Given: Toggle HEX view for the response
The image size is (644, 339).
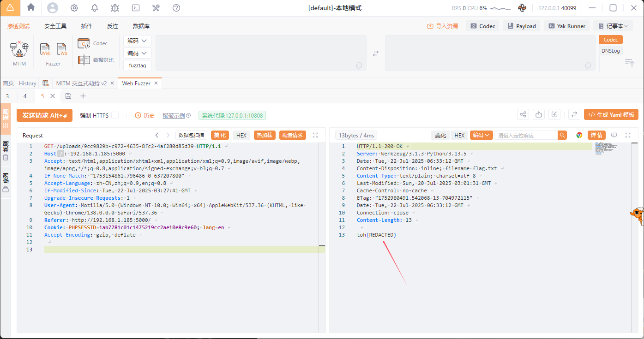Looking at the screenshot, I should pyautogui.click(x=459, y=135).
